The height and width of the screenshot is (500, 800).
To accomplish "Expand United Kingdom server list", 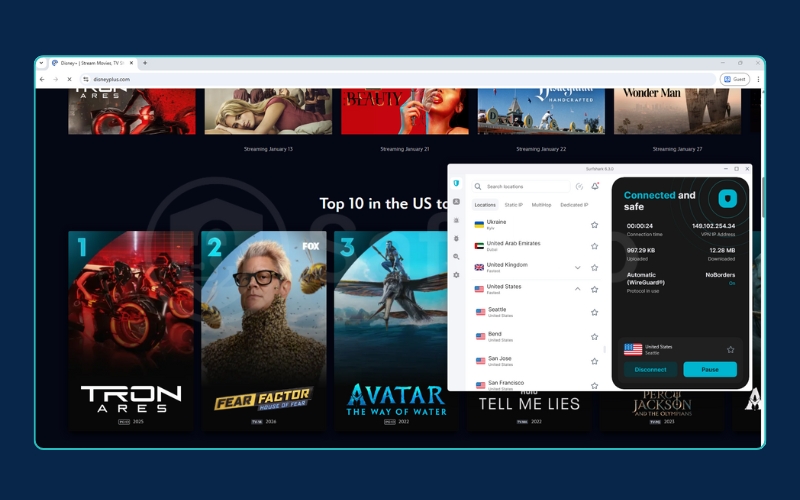I will pos(578,268).
